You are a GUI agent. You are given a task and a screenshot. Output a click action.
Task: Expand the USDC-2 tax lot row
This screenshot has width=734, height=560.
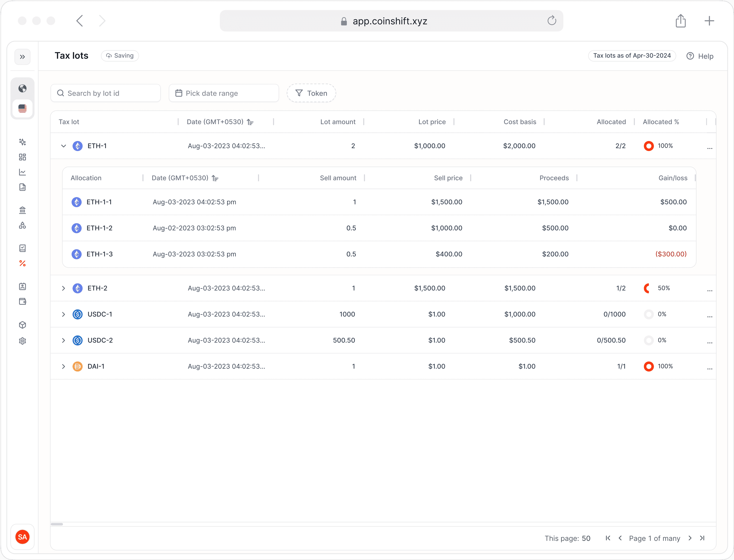[63, 340]
